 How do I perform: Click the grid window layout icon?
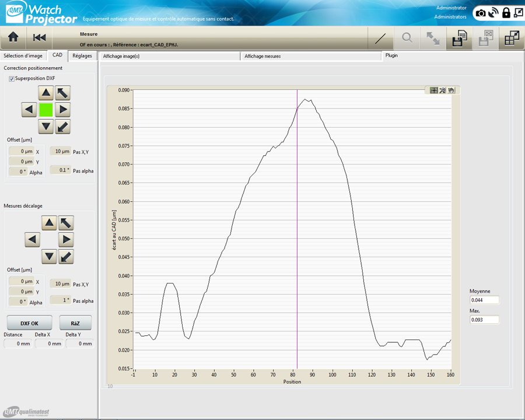(x=512, y=38)
